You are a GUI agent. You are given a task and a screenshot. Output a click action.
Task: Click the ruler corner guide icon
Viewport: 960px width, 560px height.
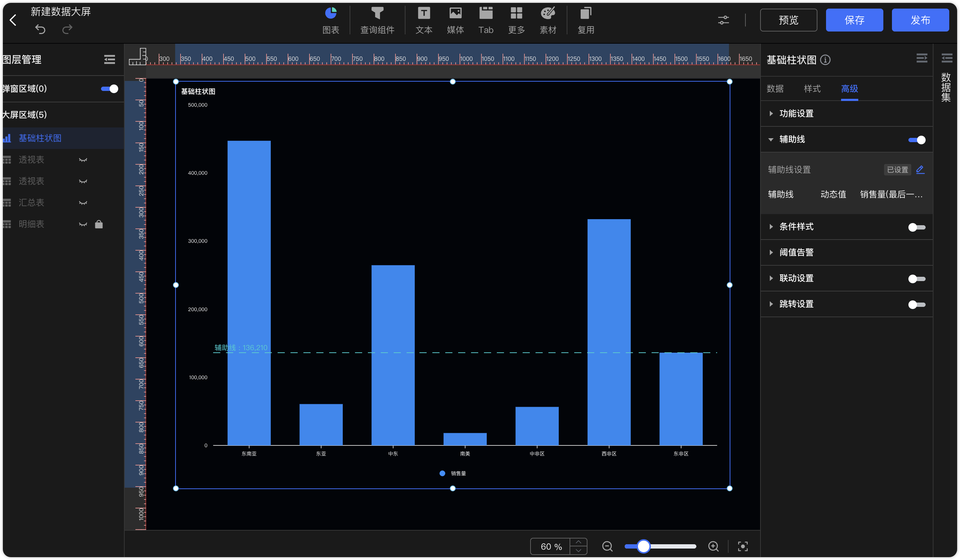[138, 56]
